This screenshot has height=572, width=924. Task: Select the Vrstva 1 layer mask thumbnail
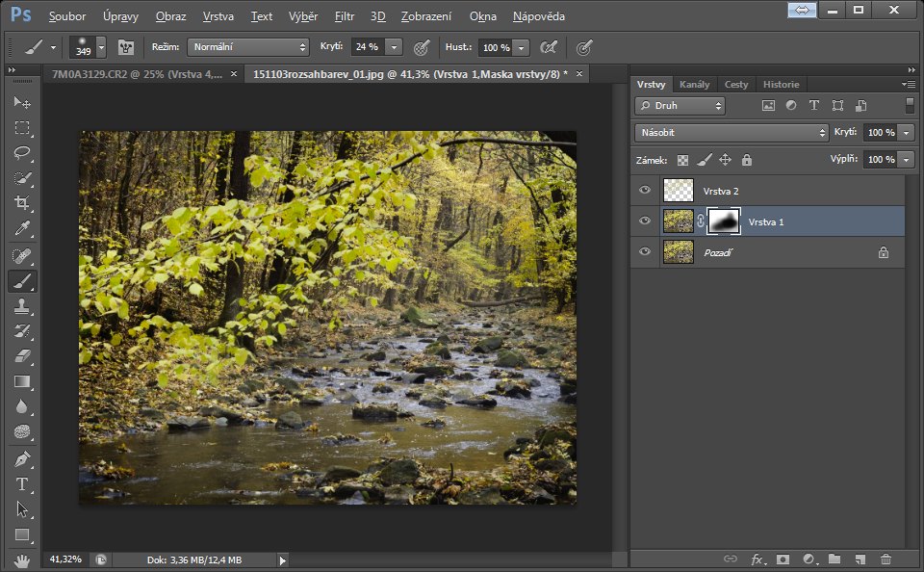click(723, 221)
